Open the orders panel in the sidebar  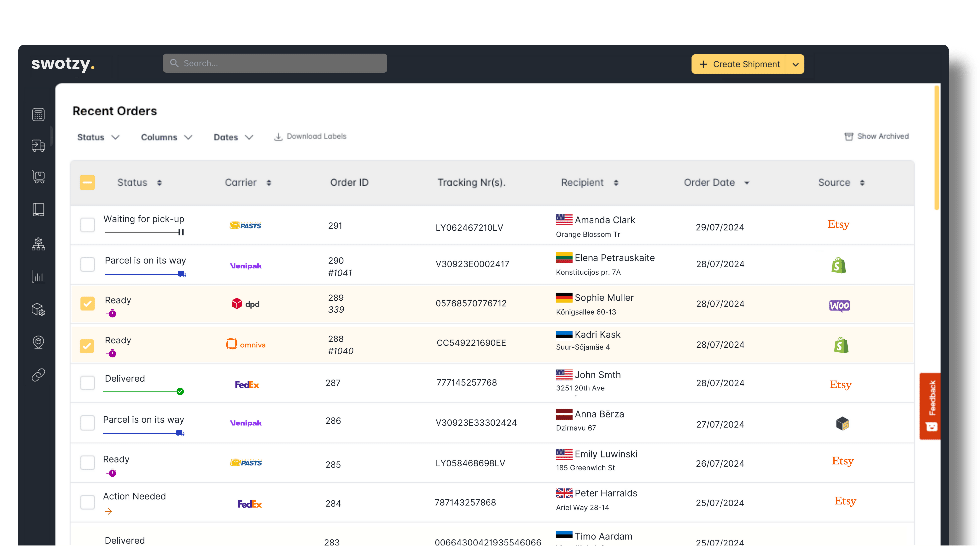pos(38,114)
